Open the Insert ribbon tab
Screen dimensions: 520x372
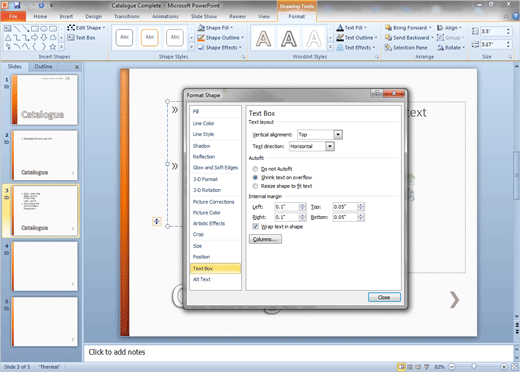click(66, 16)
